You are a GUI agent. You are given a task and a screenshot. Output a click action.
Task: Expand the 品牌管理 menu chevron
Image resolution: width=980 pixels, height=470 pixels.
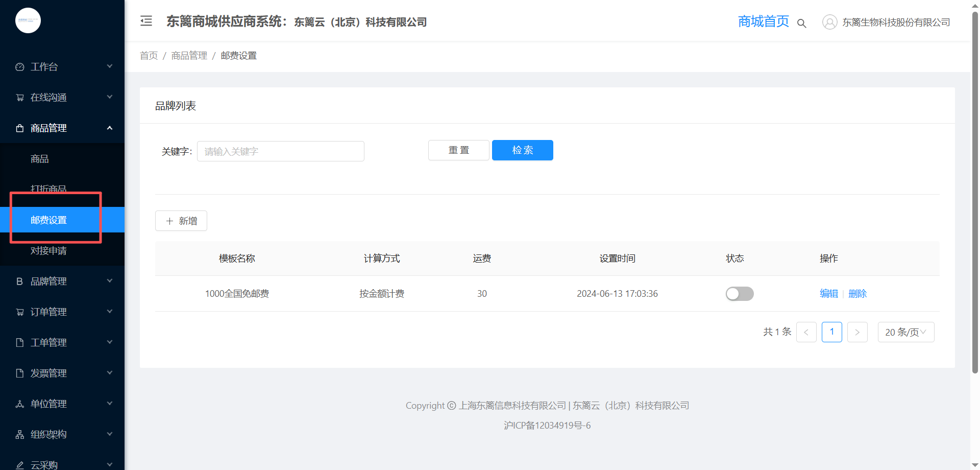pyautogui.click(x=110, y=281)
